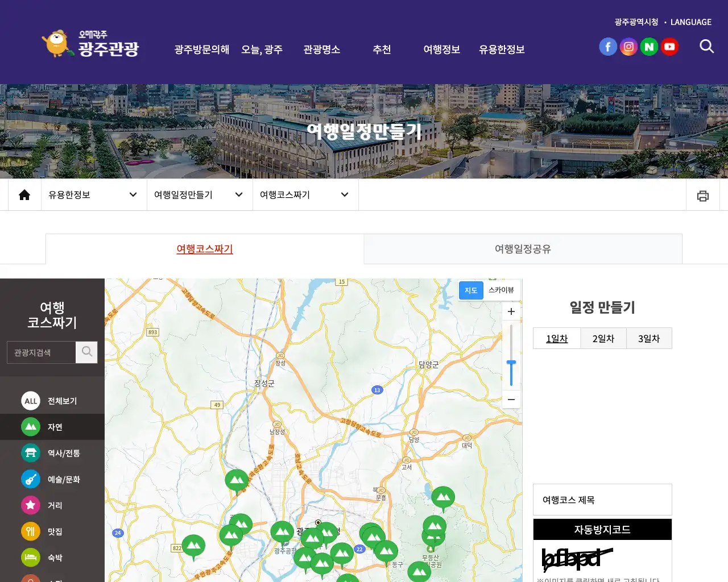Open the Facebook social link
Image resolution: width=728 pixels, height=582 pixels.
(608, 47)
